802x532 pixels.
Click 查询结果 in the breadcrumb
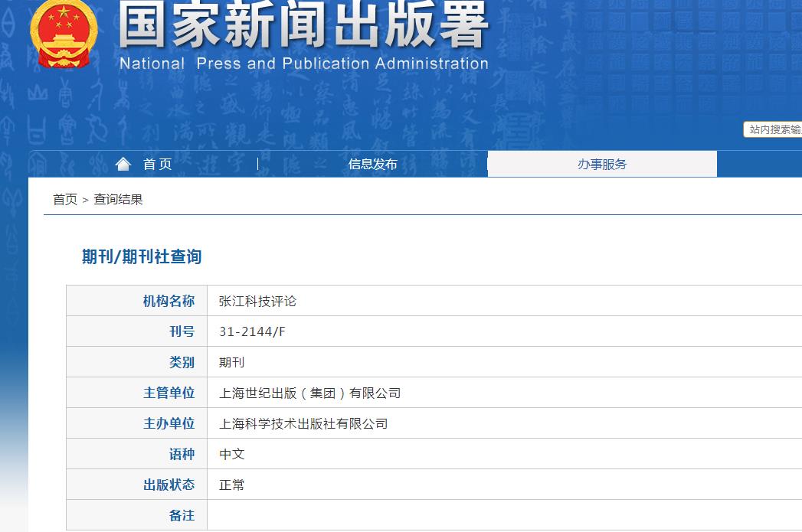tap(118, 200)
